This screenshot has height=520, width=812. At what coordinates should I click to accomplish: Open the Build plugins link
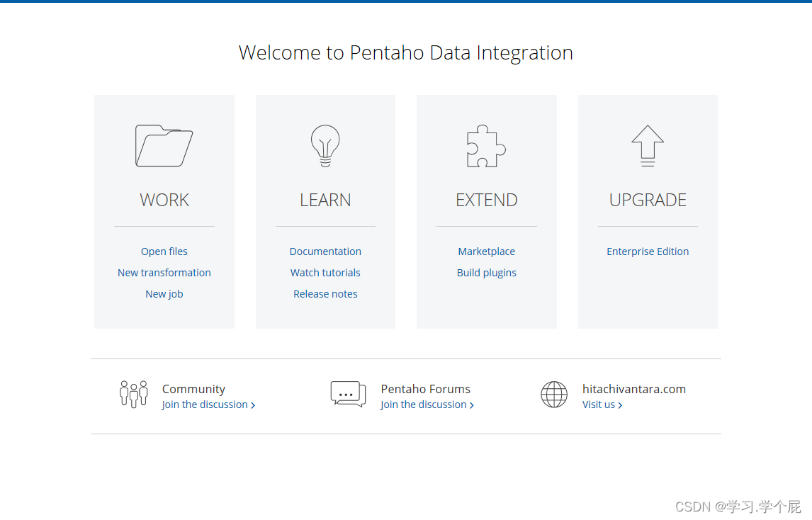click(486, 273)
